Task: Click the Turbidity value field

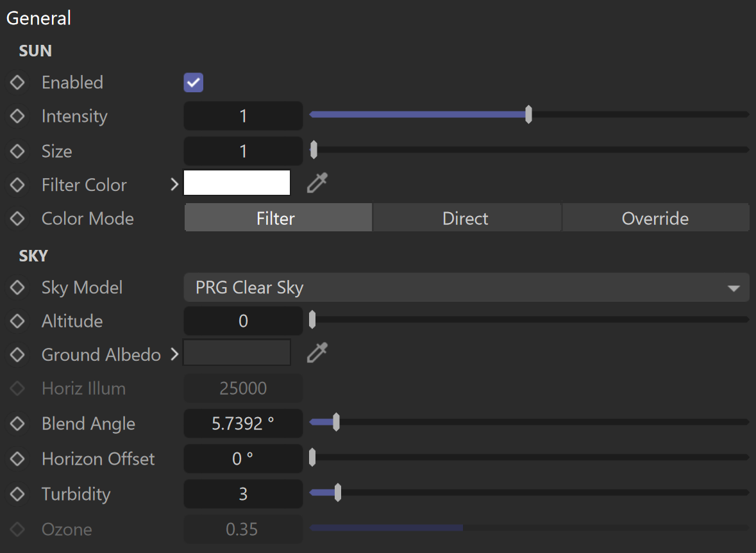Action: pos(243,494)
